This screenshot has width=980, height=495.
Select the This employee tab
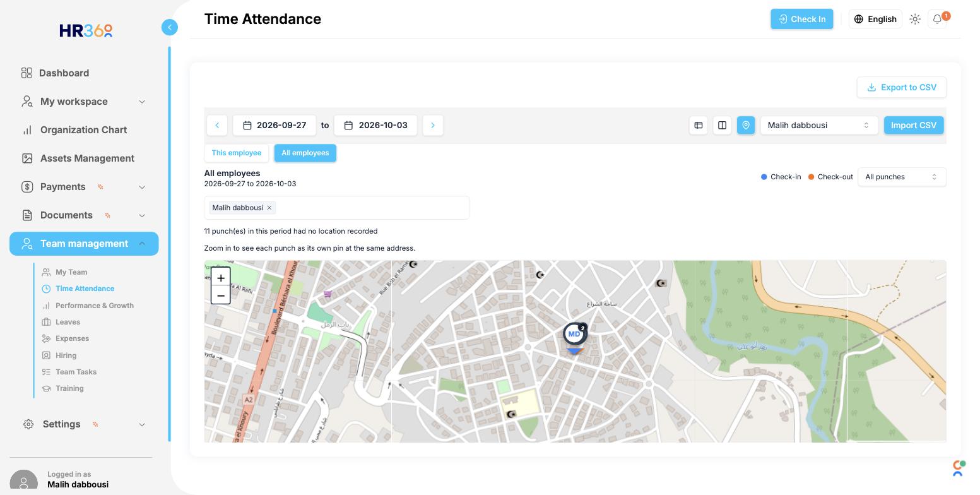point(237,153)
